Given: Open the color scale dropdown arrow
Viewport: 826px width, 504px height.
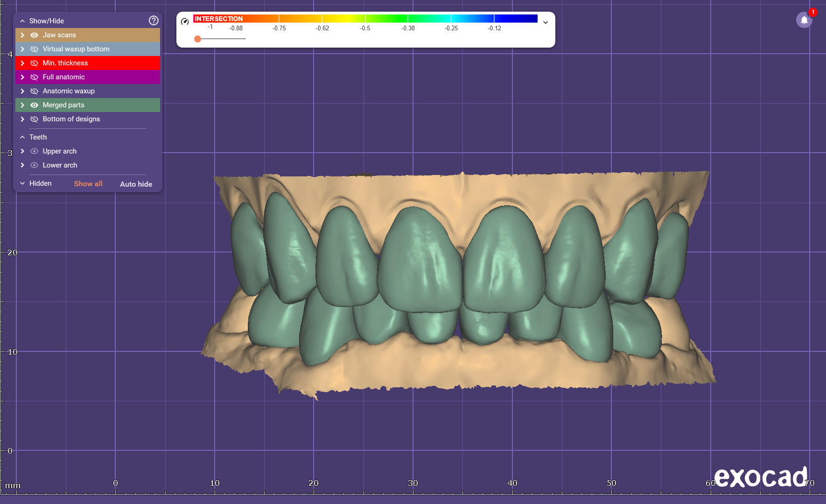Looking at the screenshot, I should click(x=545, y=22).
